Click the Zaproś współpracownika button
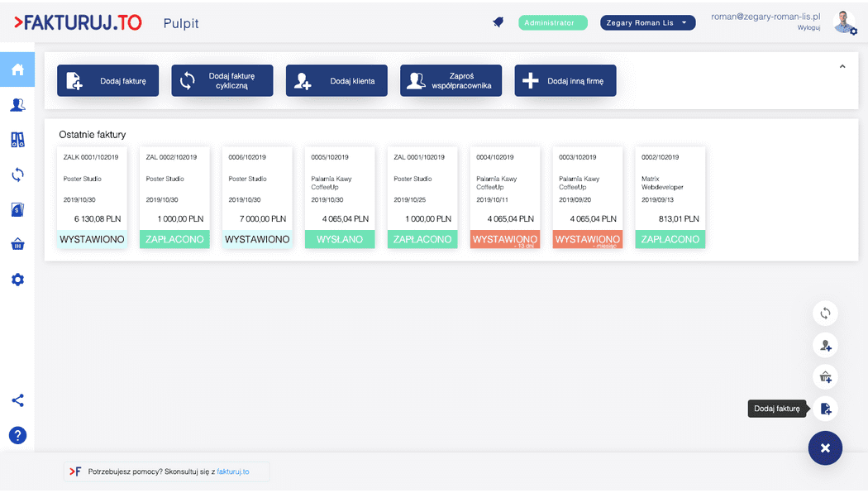Viewport: 868px width, 493px height. pos(451,80)
